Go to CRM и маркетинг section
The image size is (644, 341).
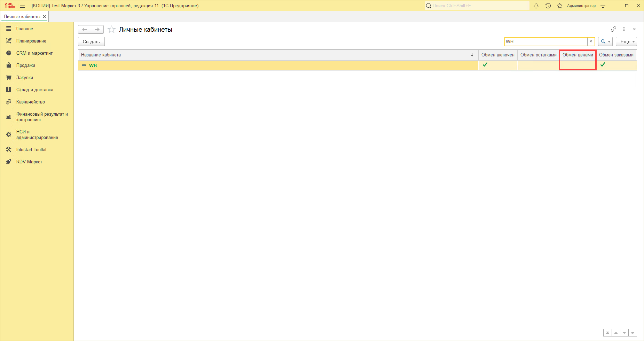coord(37,53)
